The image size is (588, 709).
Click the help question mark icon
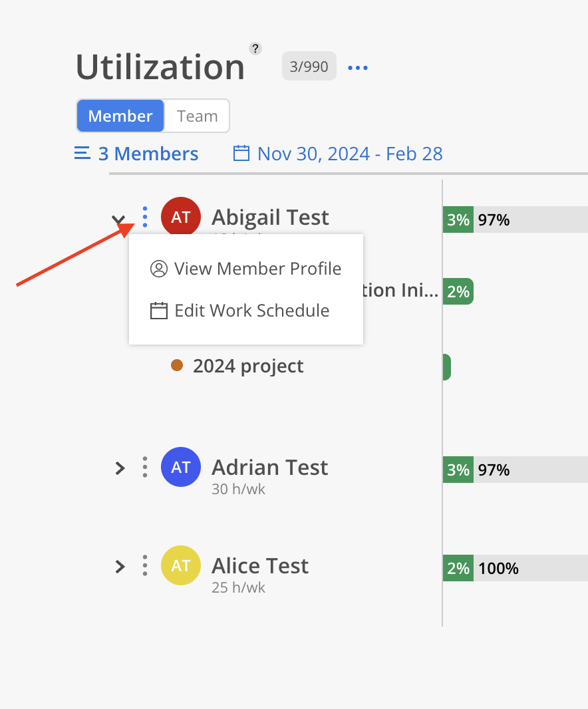click(x=255, y=49)
